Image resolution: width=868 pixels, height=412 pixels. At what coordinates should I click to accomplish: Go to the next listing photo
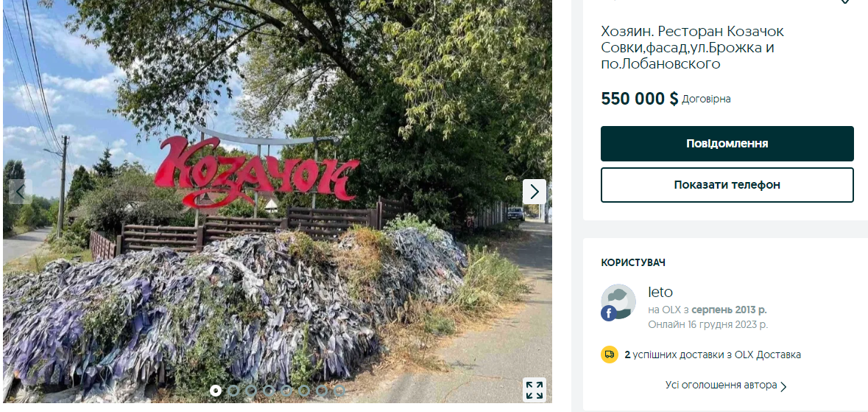pos(534,192)
